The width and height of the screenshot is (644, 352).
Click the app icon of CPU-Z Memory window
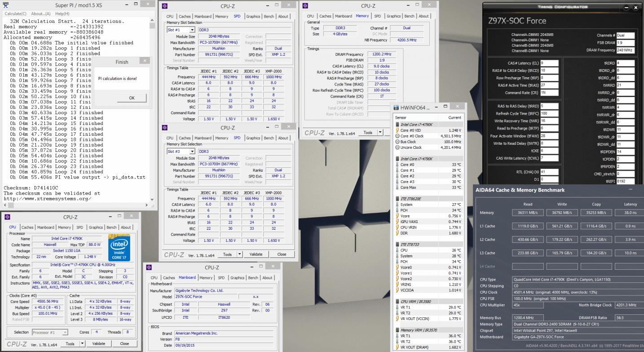306,6
